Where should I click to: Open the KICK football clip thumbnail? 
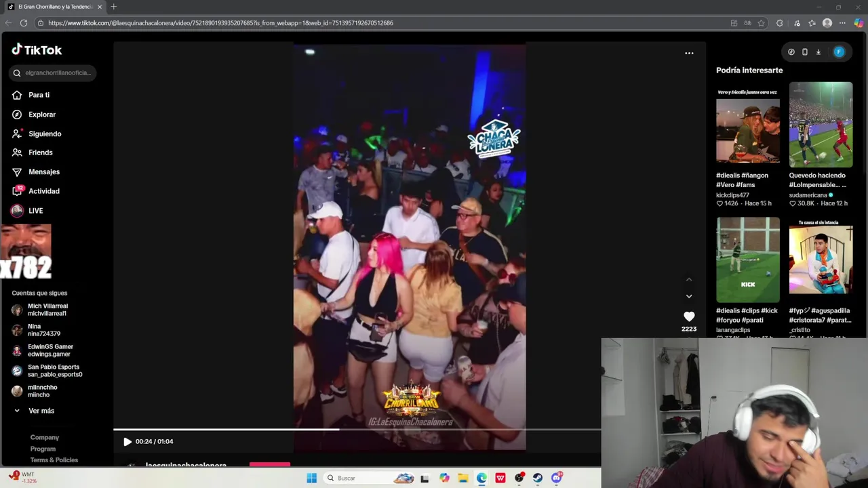click(748, 260)
